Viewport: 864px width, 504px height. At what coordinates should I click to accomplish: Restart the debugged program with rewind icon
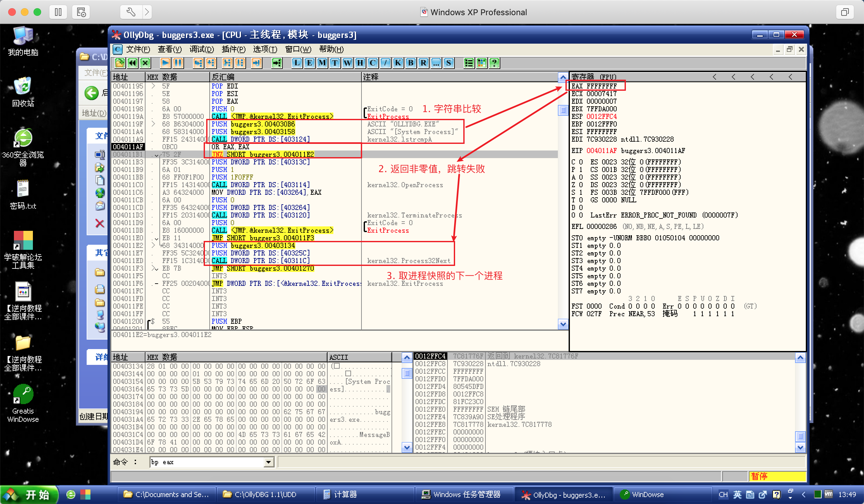click(132, 63)
